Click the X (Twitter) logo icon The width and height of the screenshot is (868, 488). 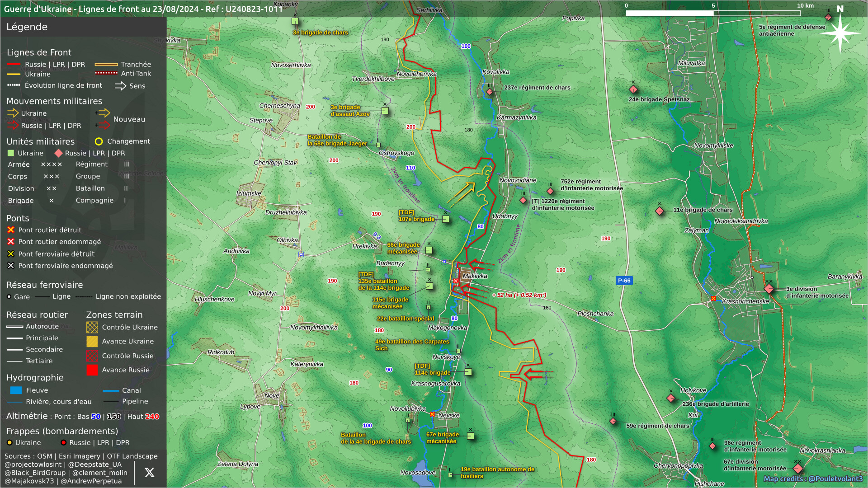[149, 473]
